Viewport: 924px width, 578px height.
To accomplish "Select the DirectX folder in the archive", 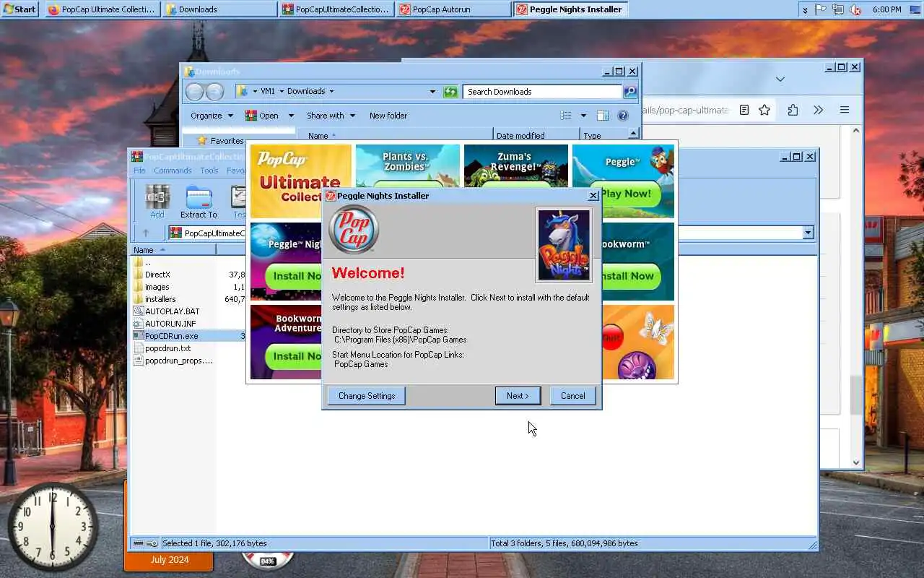I will (157, 275).
